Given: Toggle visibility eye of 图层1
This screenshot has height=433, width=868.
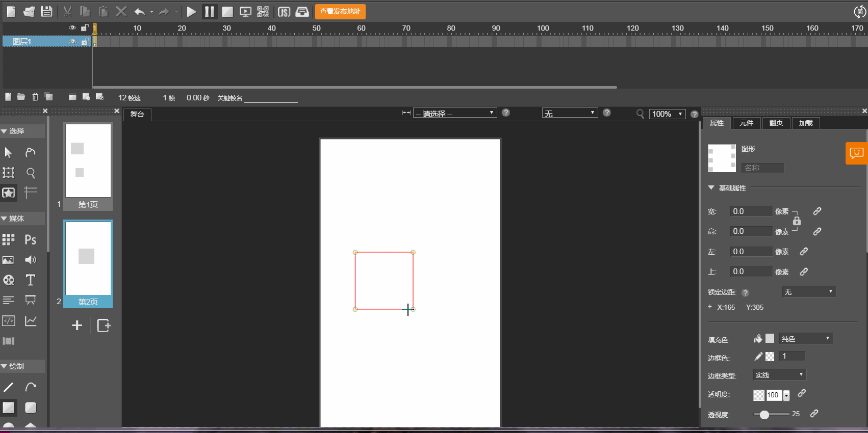Looking at the screenshot, I should (72, 42).
